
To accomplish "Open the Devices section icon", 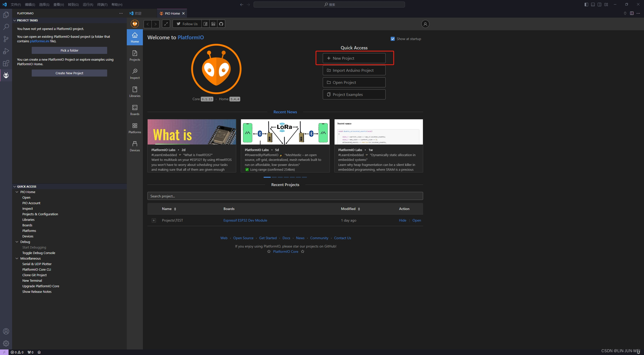I will pos(135,146).
